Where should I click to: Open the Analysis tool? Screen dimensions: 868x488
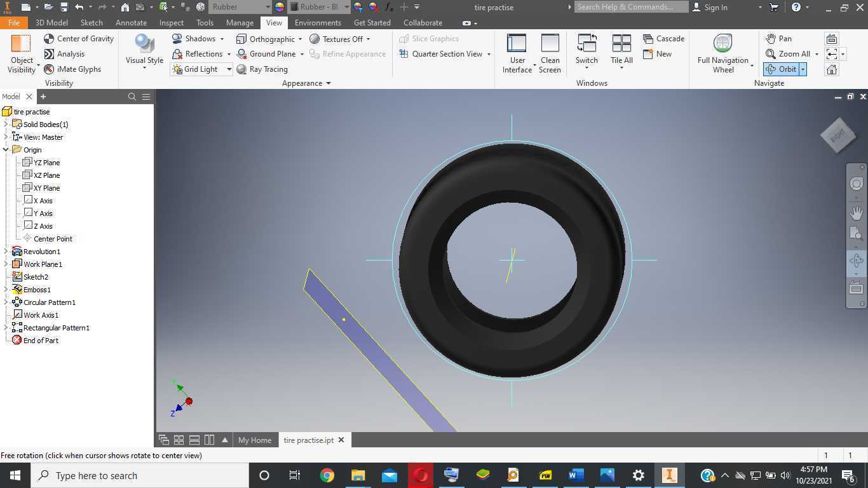[64, 54]
